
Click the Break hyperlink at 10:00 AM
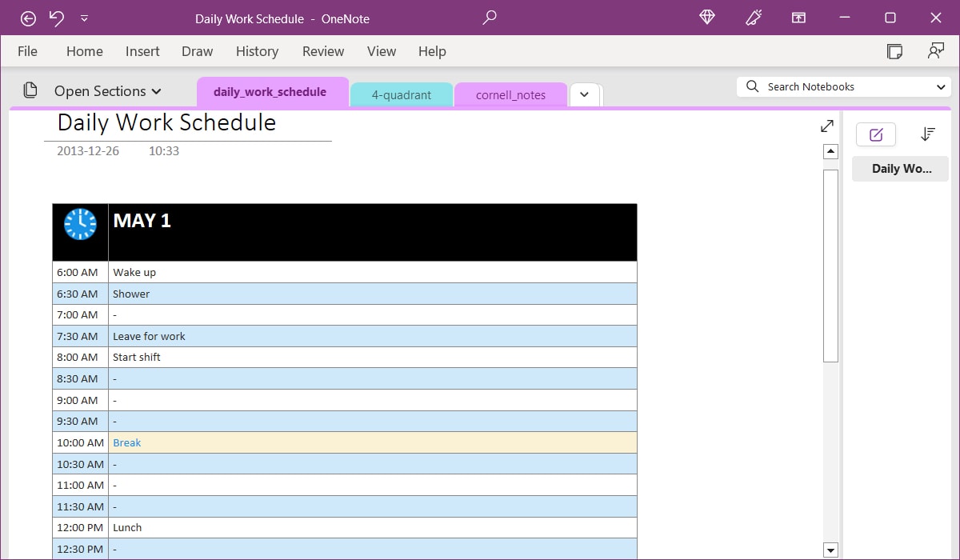pos(126,442)
